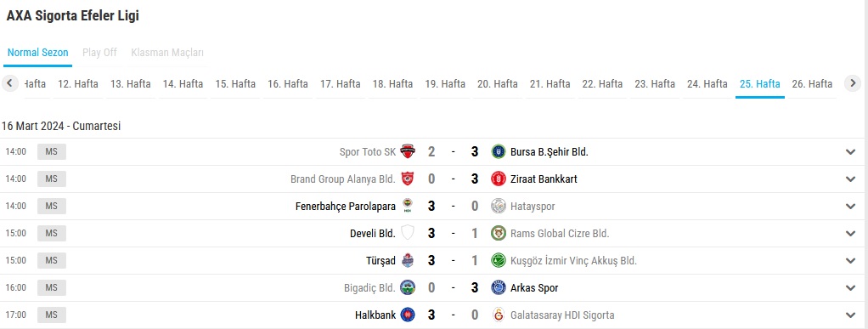Switch to the Play Off tab
Image resolution: width=868 pixels, height=329 pixels.
[x=99, y=53]
